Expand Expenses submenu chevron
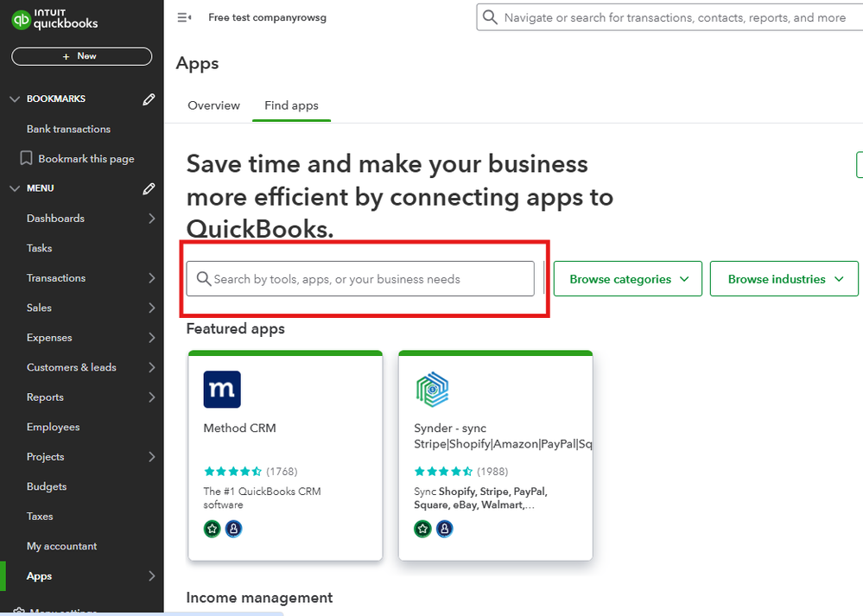The height and width of the screenshot is (616, 863). click(x=152, y=338)
